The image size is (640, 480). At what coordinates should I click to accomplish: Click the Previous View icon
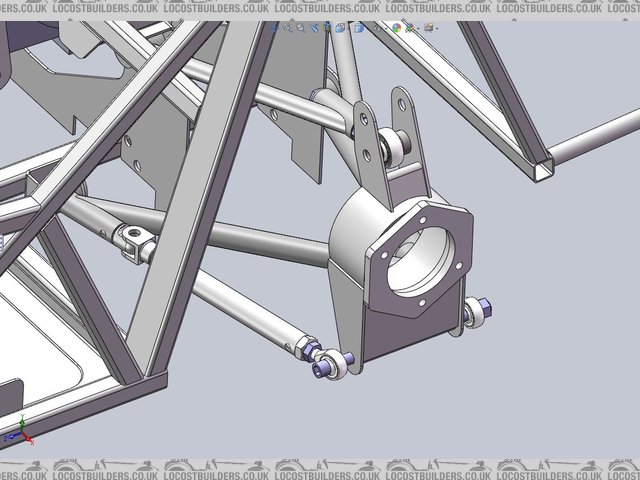[x=314, y=28]
